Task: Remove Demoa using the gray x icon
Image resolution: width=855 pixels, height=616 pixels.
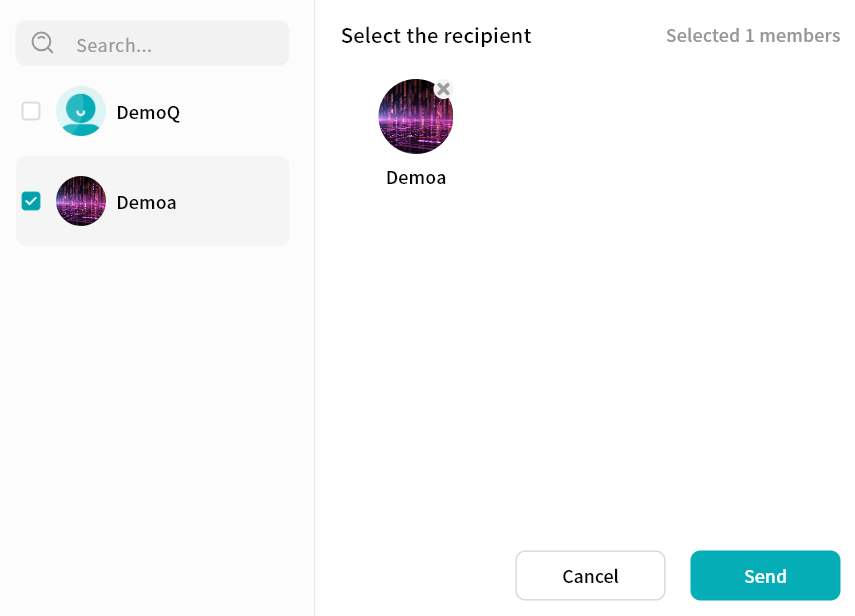Action: pyautogui.click(x=444, y=89)
